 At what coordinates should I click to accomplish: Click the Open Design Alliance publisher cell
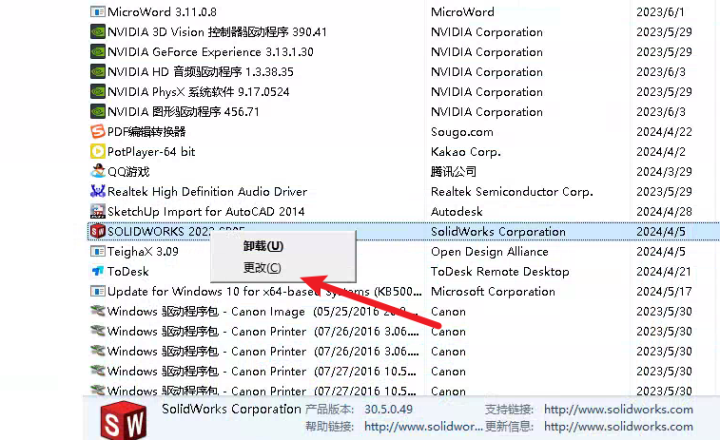(489, 252)
